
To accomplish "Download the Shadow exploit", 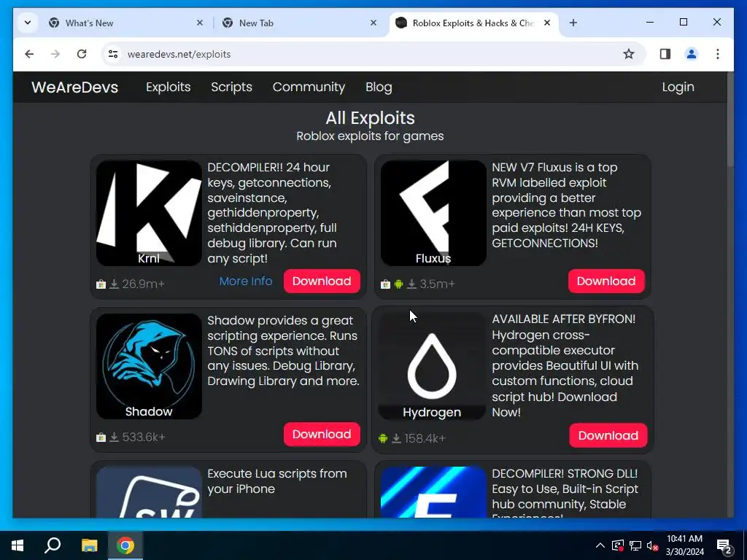I will [322, 435].
